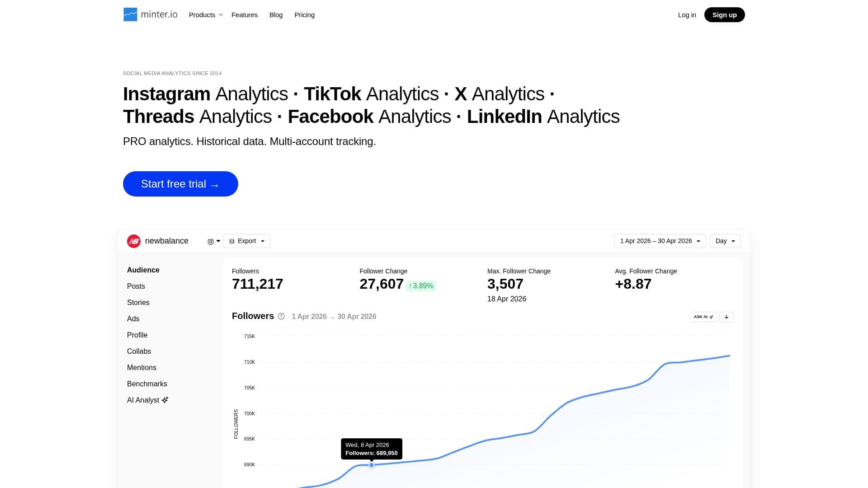Open the Blog link in navigation
Screen dimensions: 868x488
tap(276, 15)
